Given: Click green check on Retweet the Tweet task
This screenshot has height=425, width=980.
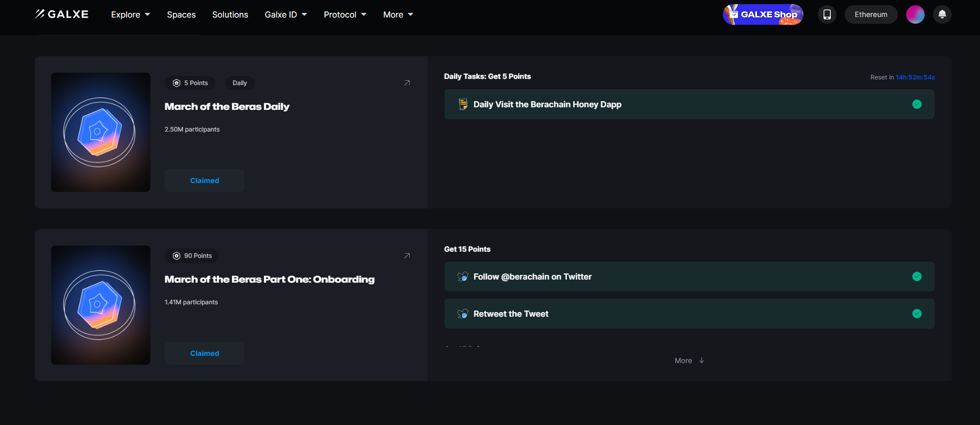Looking at the screenshot, I should tap(917, 314).
